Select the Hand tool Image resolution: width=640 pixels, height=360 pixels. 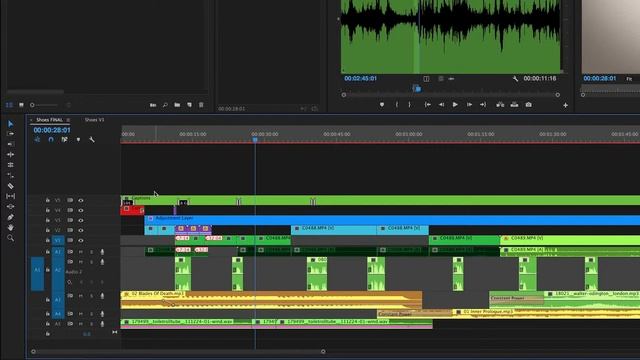pos(11,227)
